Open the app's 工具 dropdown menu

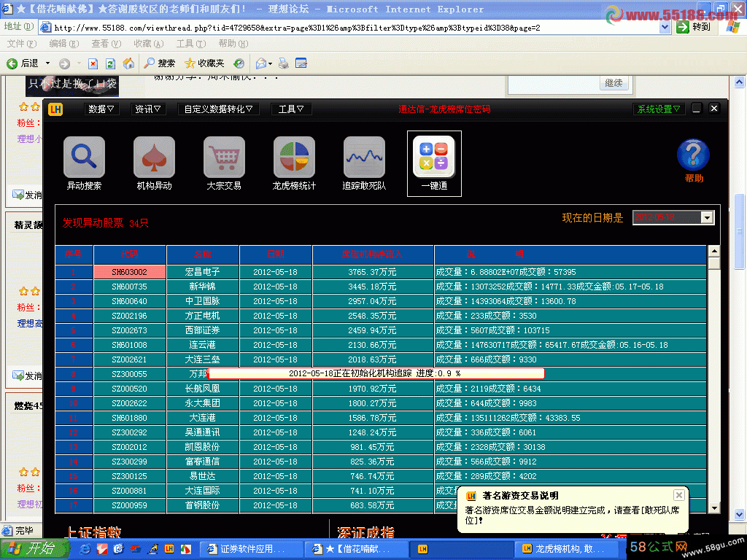pyautogui.click(x=290, y=109)
